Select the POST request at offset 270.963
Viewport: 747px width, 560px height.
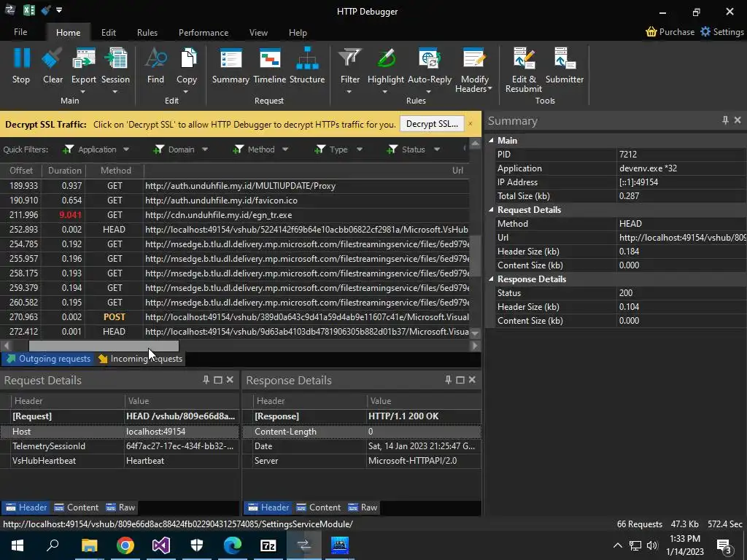(234, 316)
